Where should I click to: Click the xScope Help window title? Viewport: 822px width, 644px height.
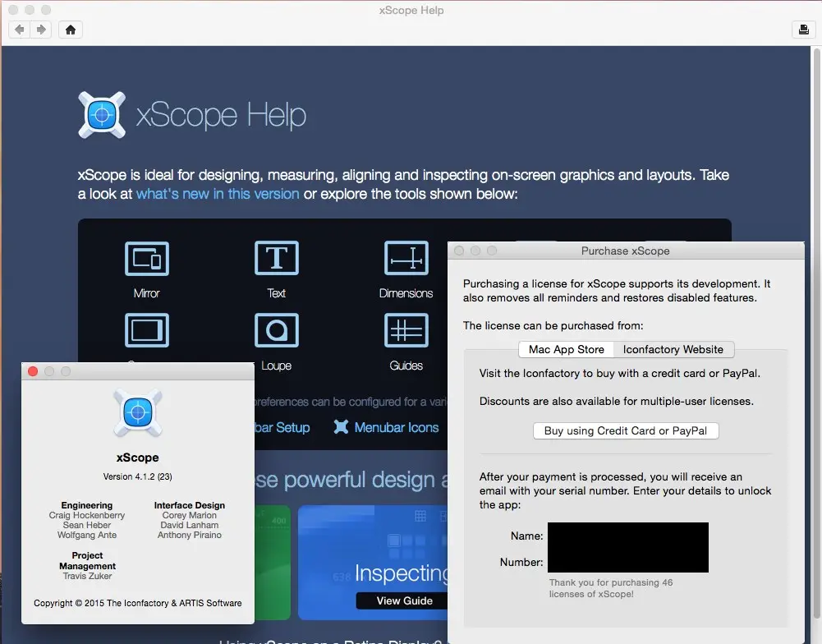tap(411, 10)
